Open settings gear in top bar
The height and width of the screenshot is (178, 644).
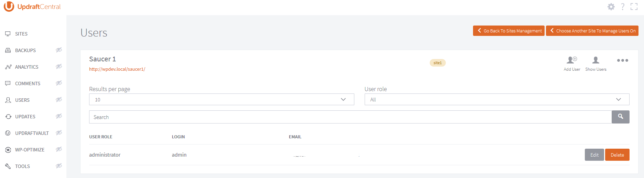coord(611,7)
